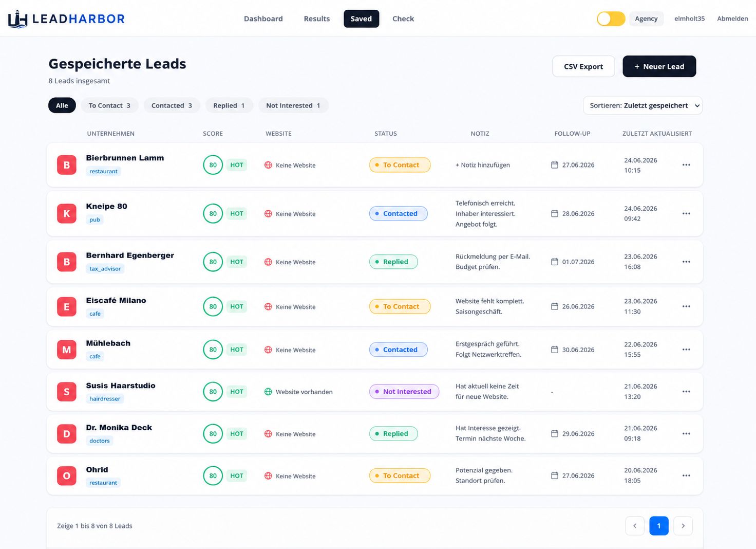
Task: Click calendar icon for Dr. Monika Deck follow-up
Action: click(555, 434)
